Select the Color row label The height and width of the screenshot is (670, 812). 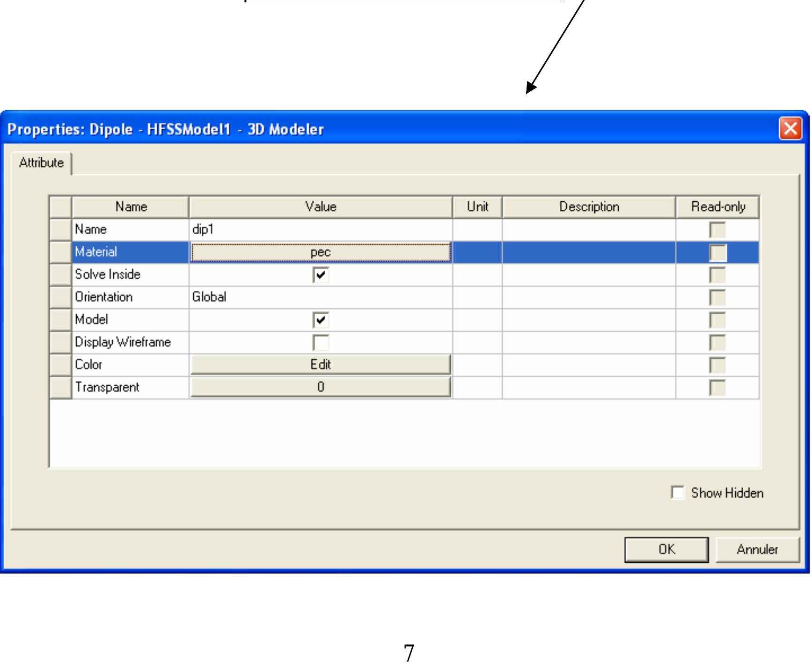click(89, 365)
